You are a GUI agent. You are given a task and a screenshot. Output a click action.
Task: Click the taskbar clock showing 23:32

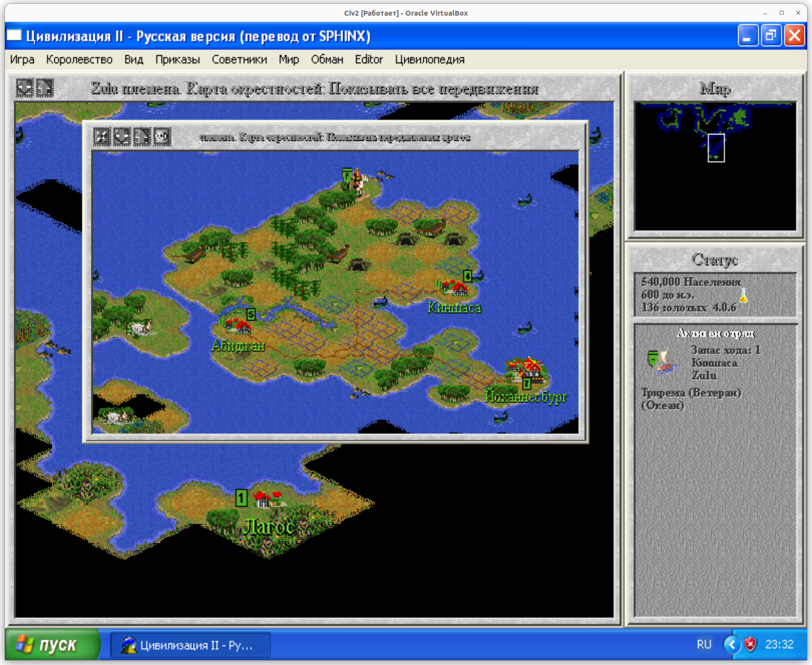pos(779,644)
